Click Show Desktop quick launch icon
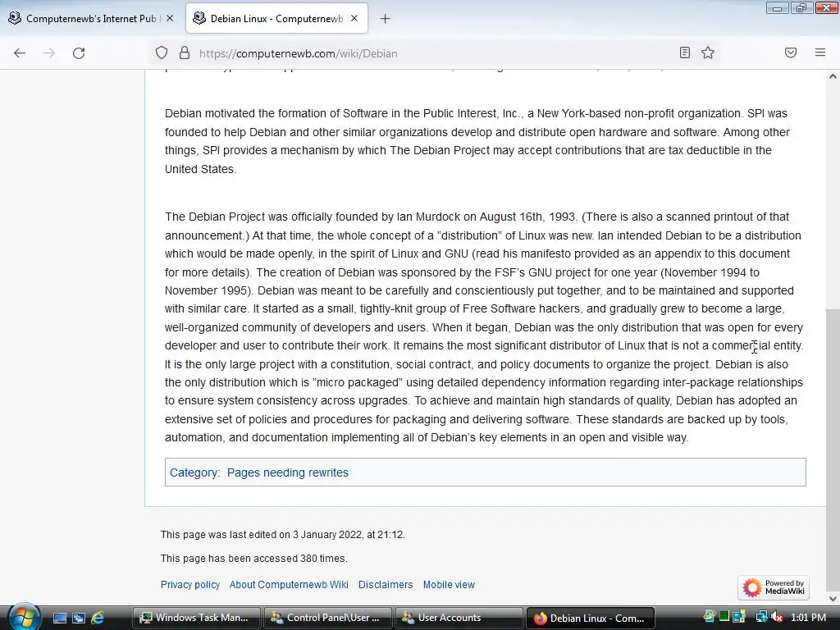This screenshot has height=630, width=840. pos(59,618)
